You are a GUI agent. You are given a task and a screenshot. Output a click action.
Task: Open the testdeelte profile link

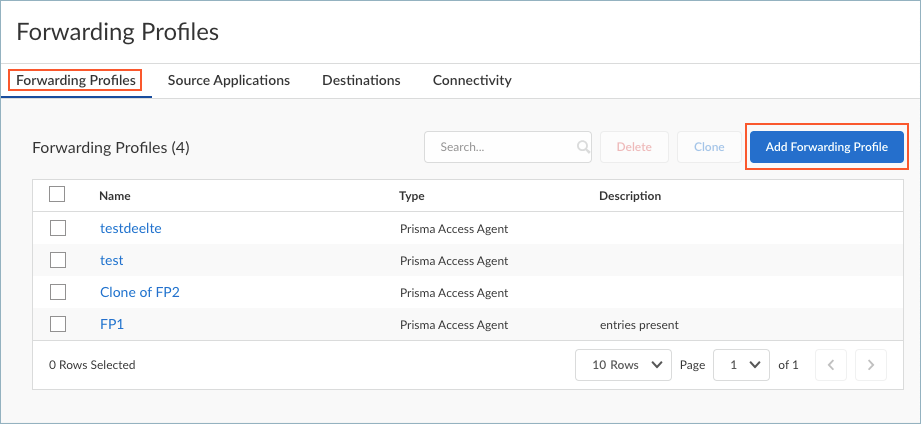[130, 228]
